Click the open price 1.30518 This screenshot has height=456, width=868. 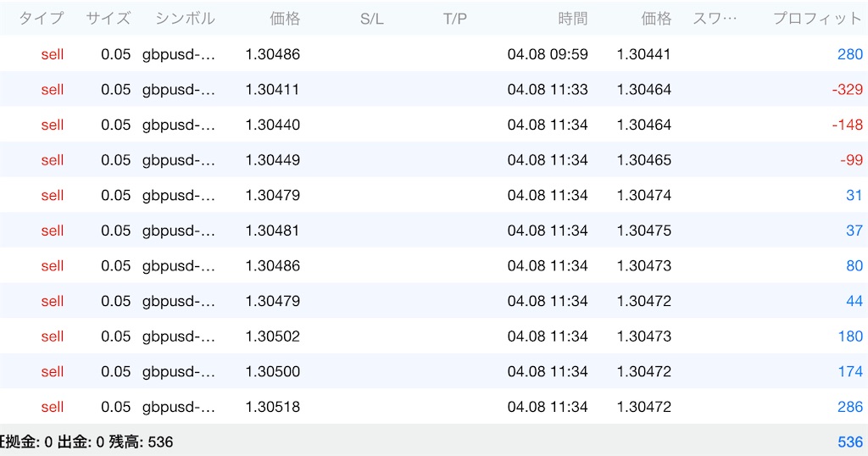tap(272, 408)
